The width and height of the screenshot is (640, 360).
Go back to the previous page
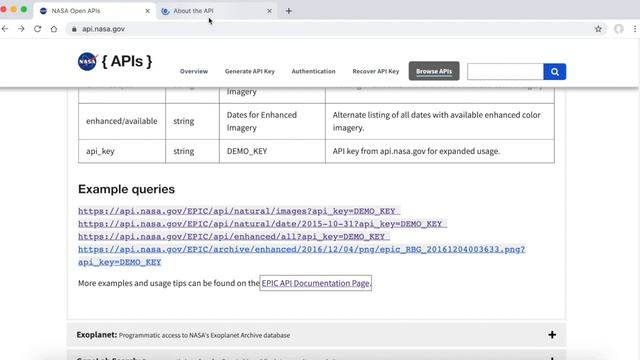point(5,29)
